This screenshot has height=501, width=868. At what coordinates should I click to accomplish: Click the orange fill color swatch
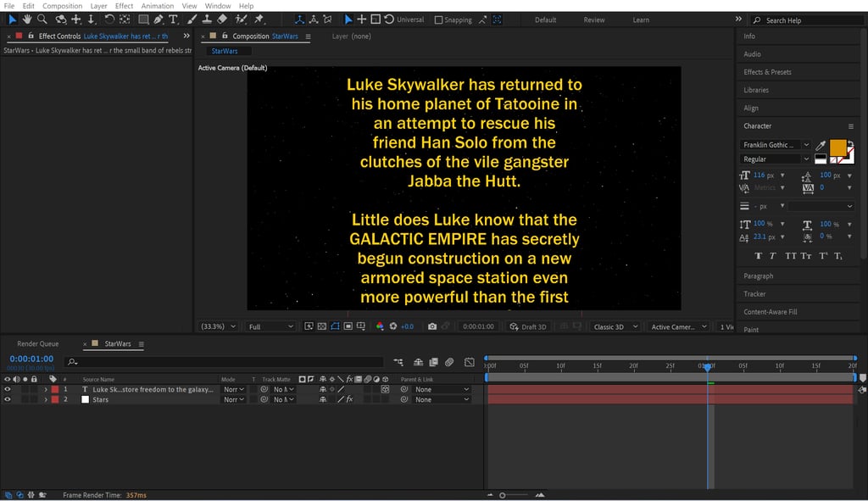(837, 148)
